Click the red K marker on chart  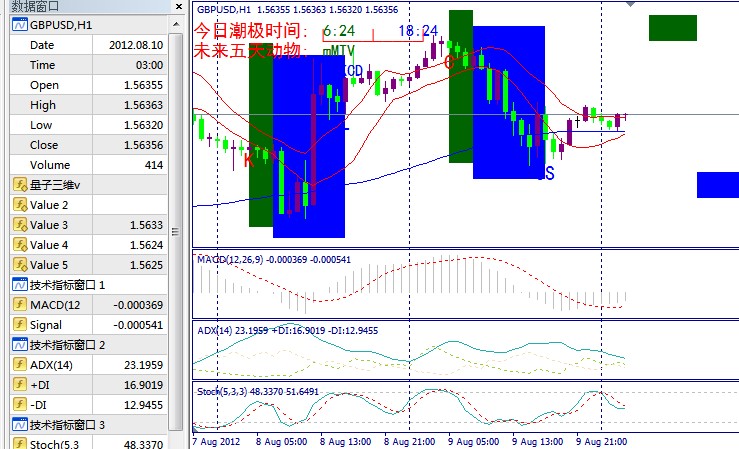(x=249, y=161)
